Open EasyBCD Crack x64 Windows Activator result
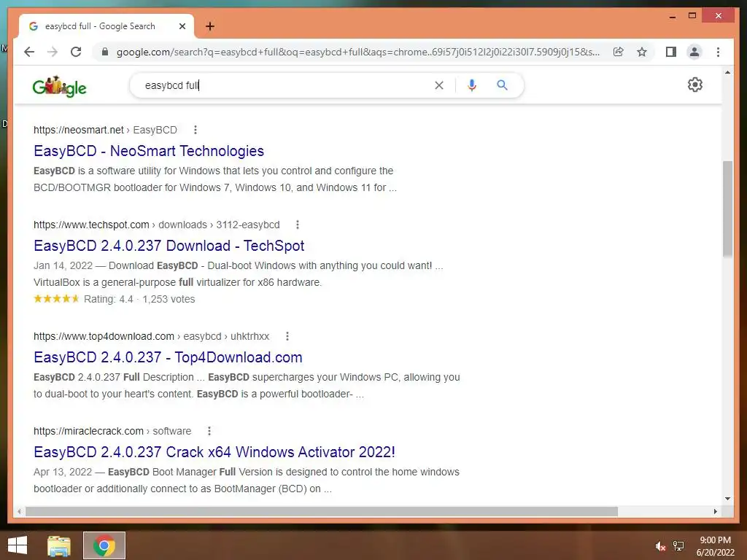Screen dimensions: 747x560 (x=214, y=452)
